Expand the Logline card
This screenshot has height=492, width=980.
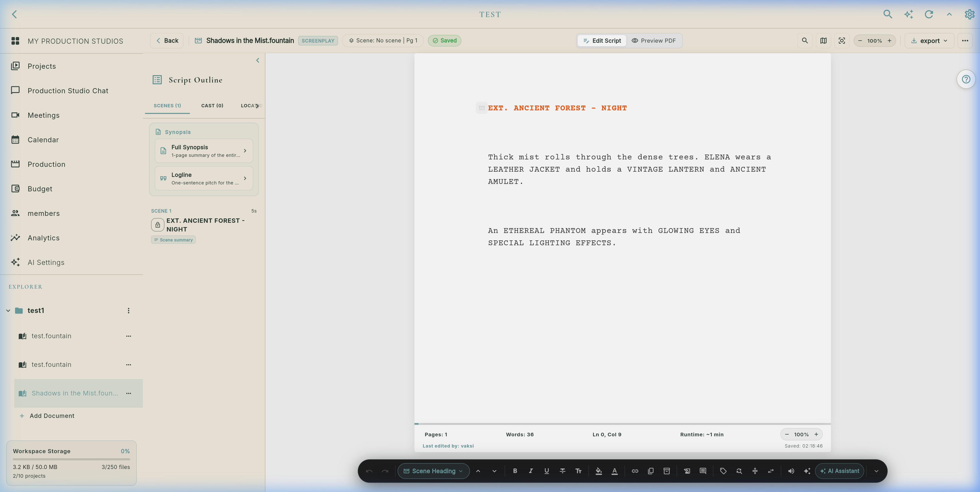204,178
